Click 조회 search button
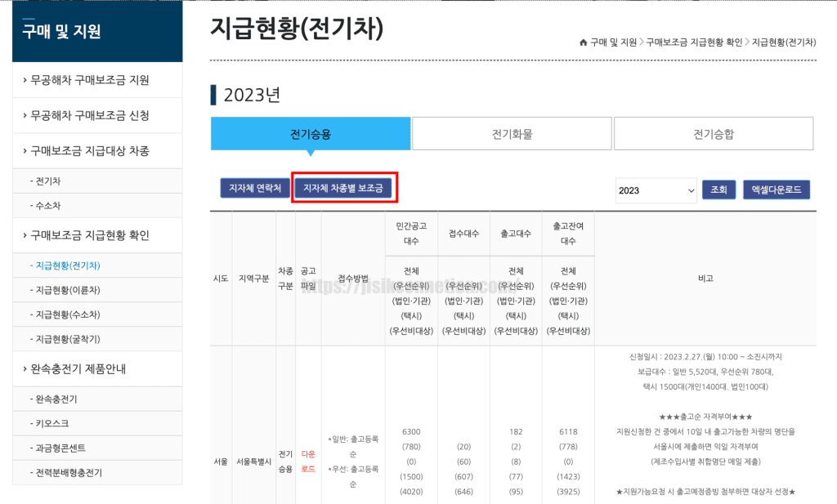Image resolution: width=837 pixels, height=504 pixels. click(718, 190)
